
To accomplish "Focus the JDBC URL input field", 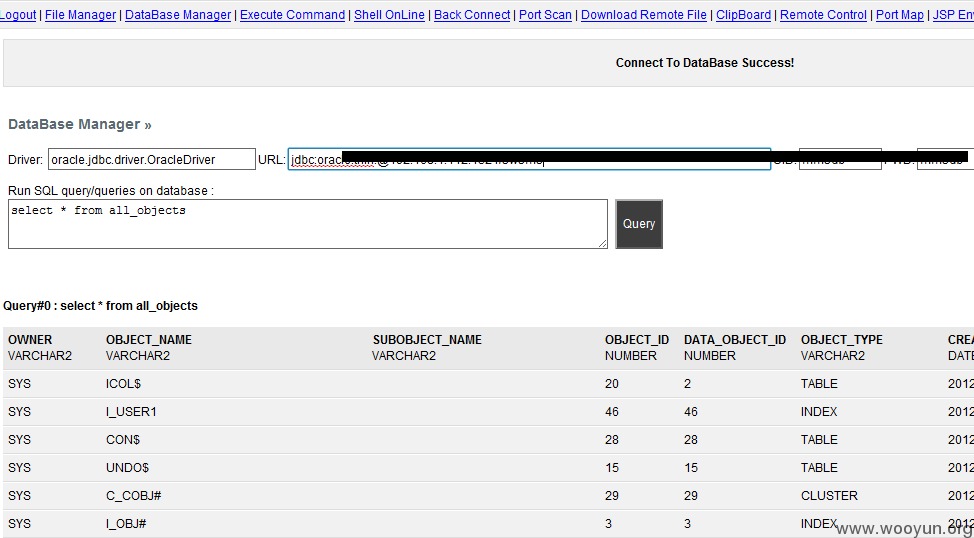I will pos(529,160).
